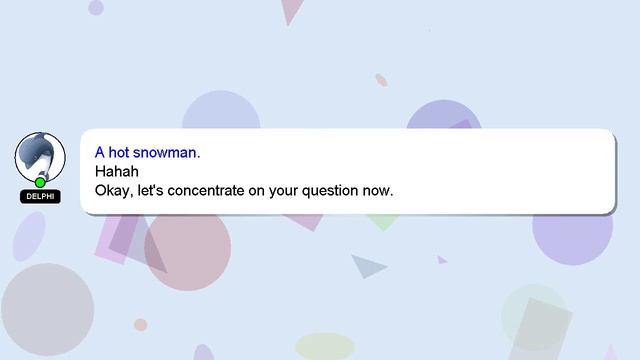
Task: Click the small orange oval above the bubble
Action: tap(381, 80)
